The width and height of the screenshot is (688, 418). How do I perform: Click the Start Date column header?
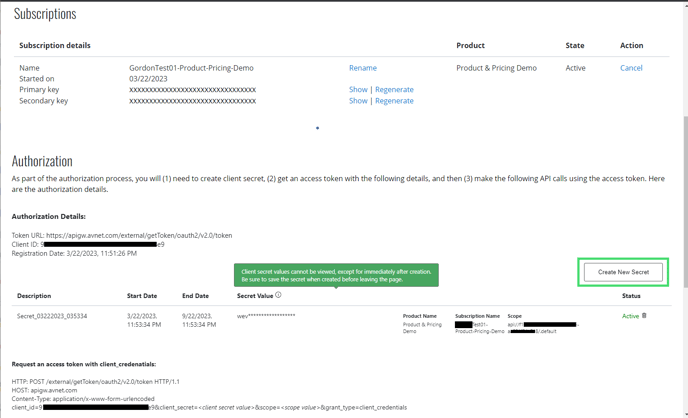(x=142, y=296)
